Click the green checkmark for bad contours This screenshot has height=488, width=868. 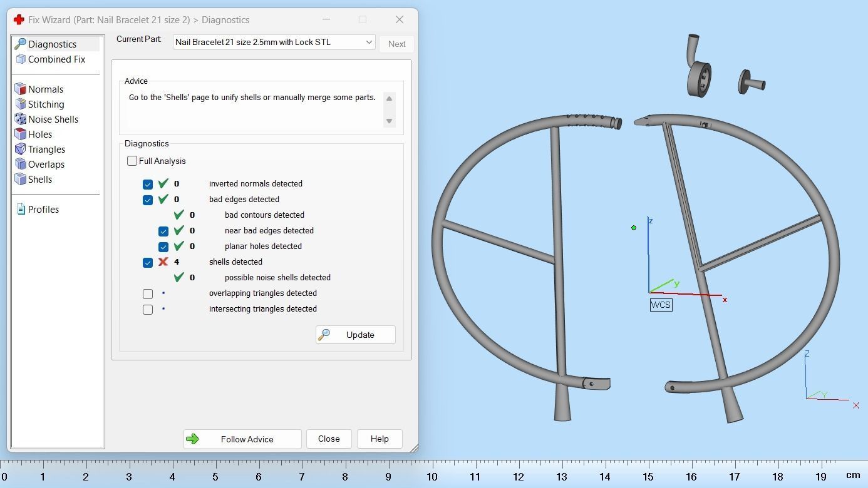coord(178,215)
